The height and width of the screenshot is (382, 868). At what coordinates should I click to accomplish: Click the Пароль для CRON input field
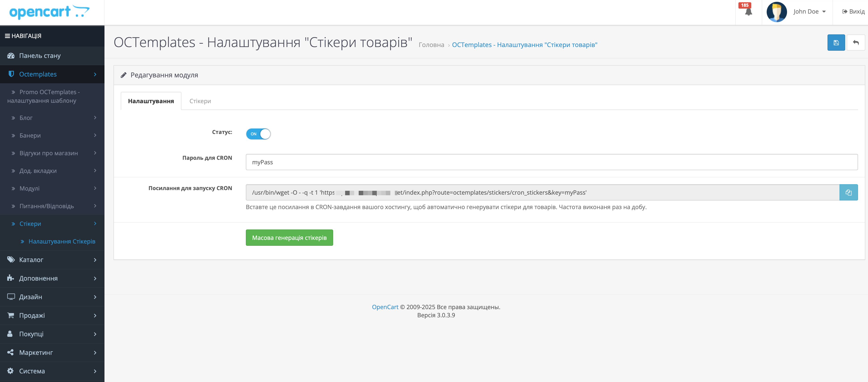551,162
